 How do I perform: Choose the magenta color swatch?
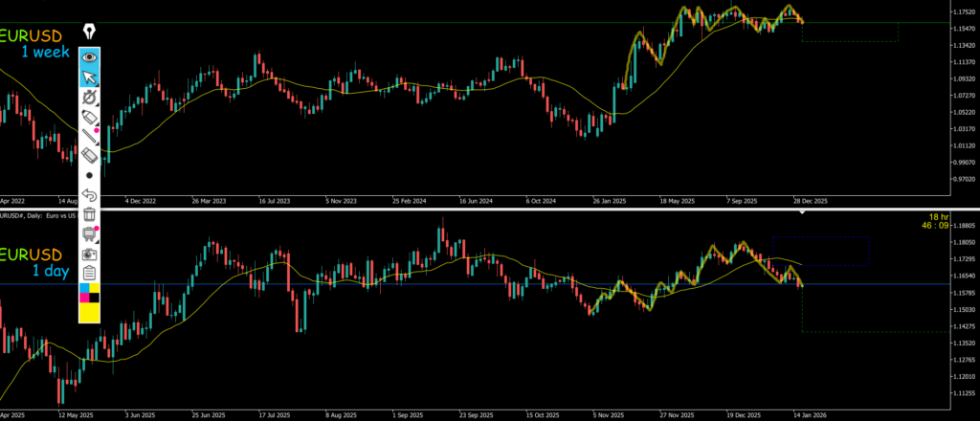pyautogui.click(x=84, y=298)
